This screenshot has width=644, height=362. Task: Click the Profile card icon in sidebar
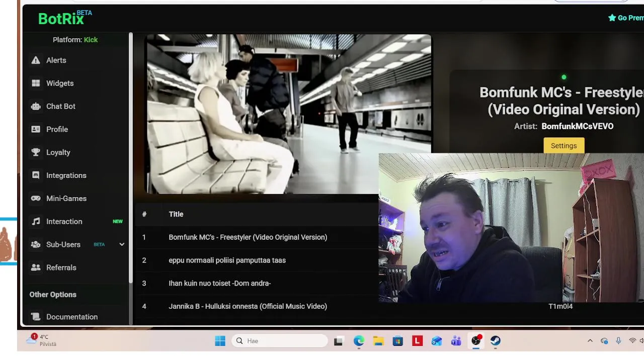(36, 129)
